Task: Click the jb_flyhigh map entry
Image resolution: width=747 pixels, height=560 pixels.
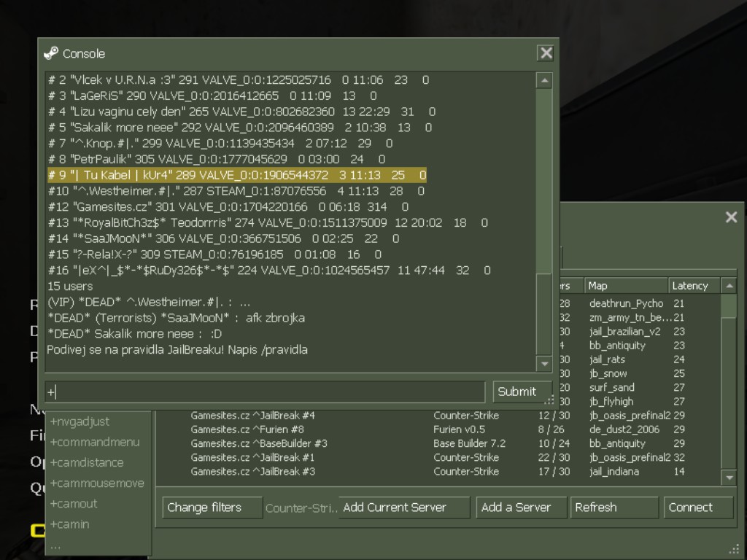Action: point(611,402)
